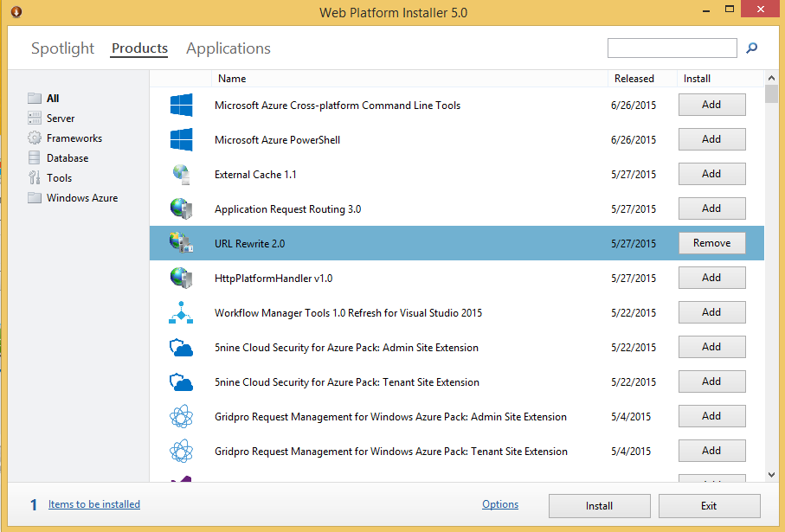The height and width of the screenshot is (532, 785).
Task: Filter products by Tools
Action: click(59, 177)
